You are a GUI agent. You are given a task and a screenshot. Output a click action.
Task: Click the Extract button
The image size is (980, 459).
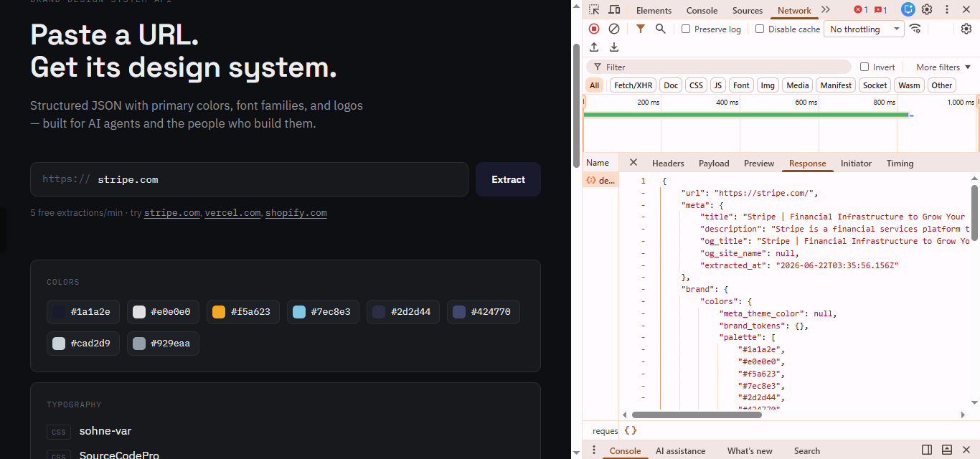pos(508,179)
